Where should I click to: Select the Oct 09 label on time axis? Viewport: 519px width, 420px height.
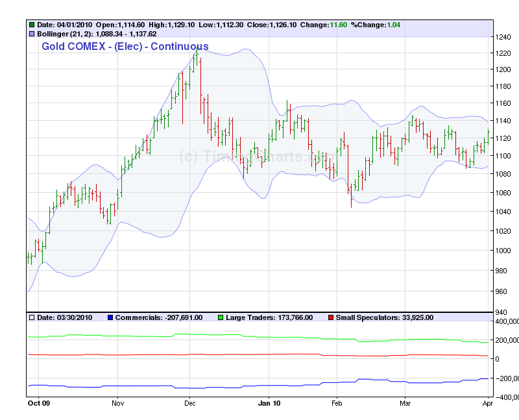click(x=38, y=404)
